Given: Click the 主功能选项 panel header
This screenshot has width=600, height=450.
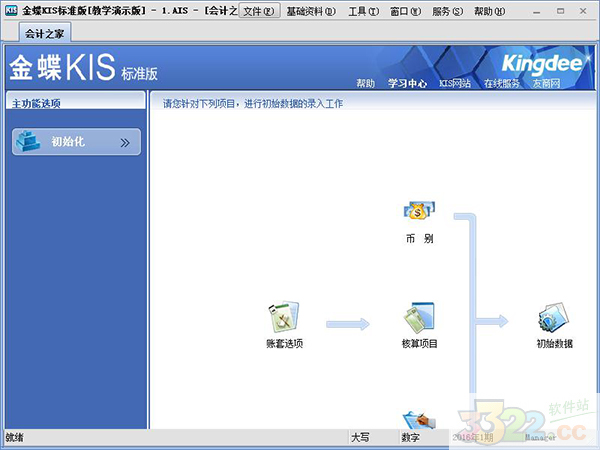Looking at the screenshot, I should (76, 101).
